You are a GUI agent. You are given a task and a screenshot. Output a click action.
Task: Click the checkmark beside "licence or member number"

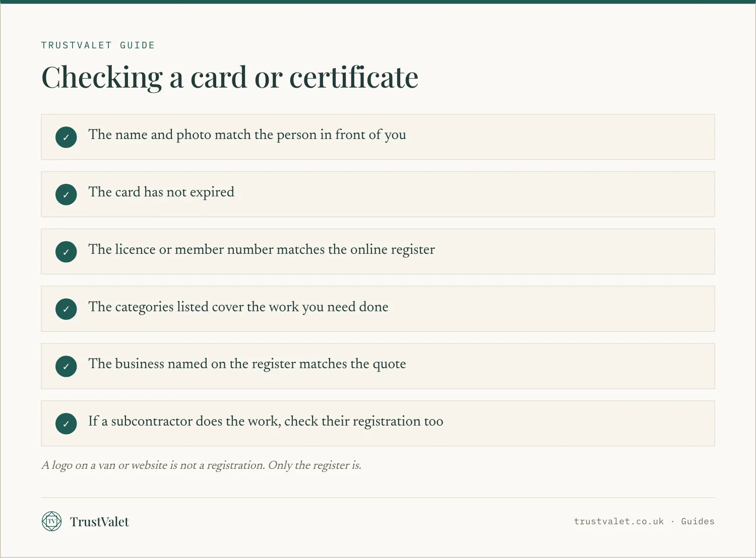66,252
